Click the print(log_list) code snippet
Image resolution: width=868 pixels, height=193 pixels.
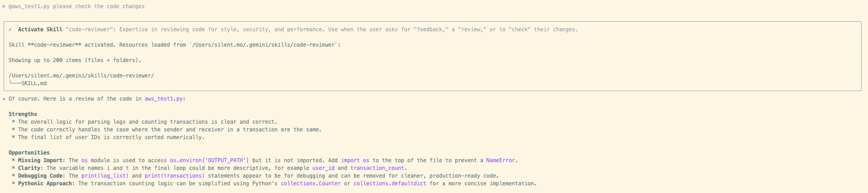coord(105,176)
